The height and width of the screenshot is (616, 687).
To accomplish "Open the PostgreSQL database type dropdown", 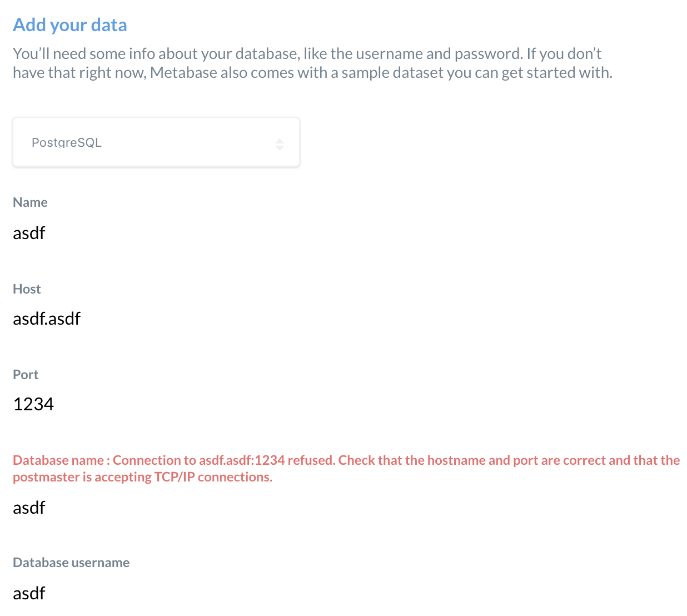I will [x=156, y=142].
